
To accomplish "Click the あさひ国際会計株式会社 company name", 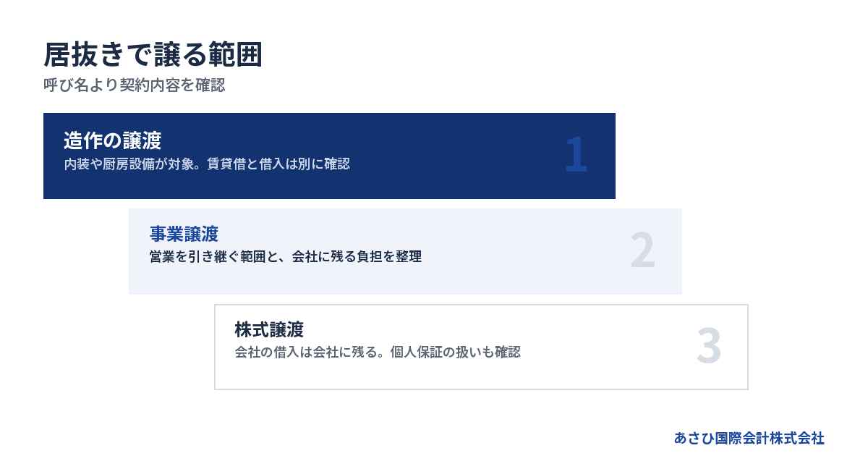I will point(749,438).
